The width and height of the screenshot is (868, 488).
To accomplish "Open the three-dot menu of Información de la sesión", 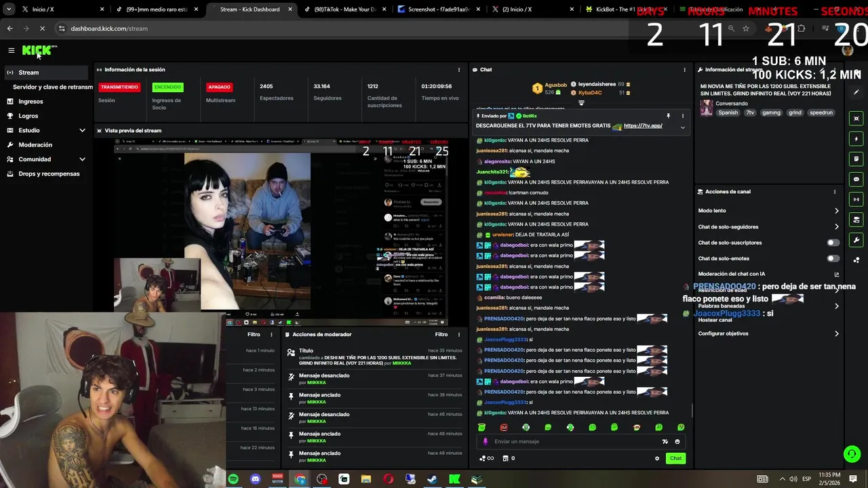I will [x=458, y=70].
